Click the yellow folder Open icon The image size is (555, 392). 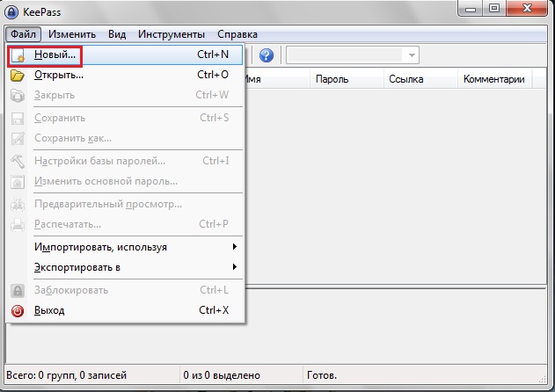[x=18, y=75]
